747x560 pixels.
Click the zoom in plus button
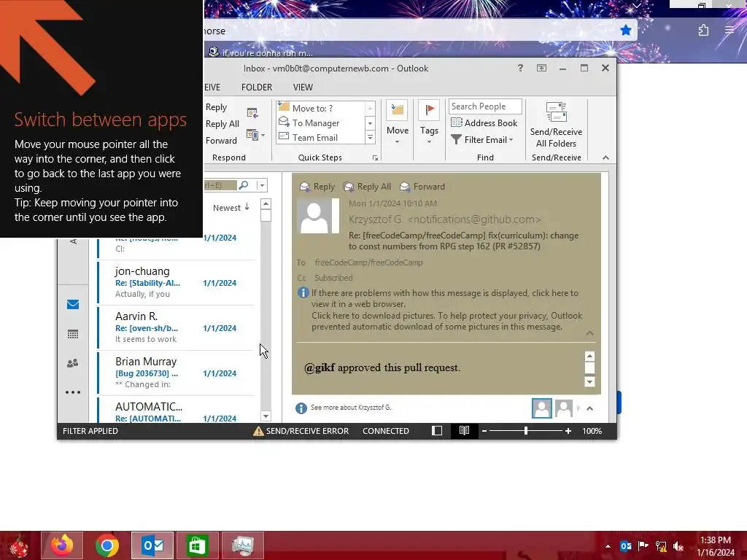(568, 431)
